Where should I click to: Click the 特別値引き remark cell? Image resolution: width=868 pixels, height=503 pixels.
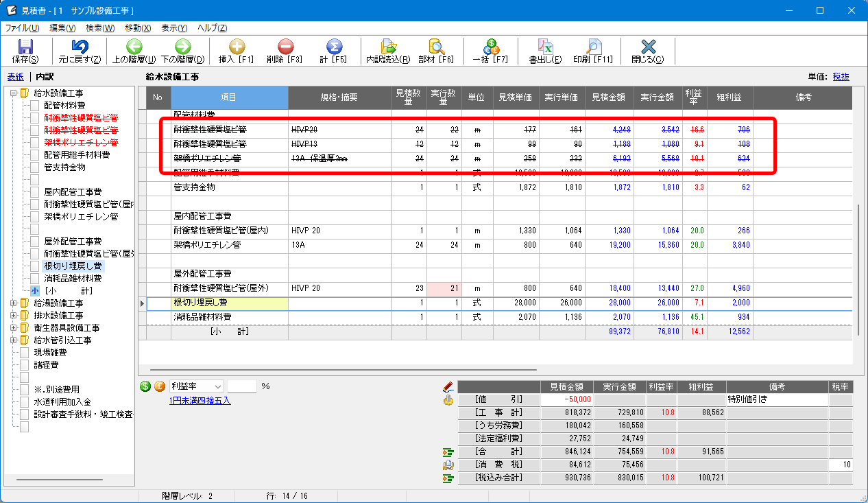(x=777, y=399)
